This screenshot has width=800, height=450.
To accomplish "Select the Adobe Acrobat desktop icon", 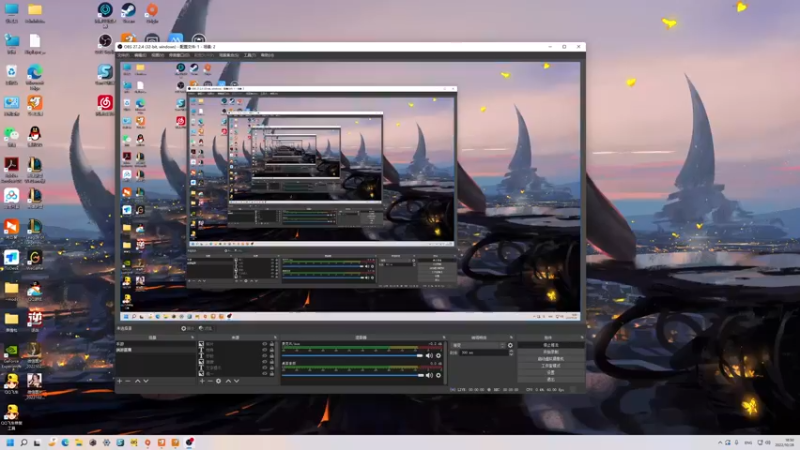I will 11,169.
